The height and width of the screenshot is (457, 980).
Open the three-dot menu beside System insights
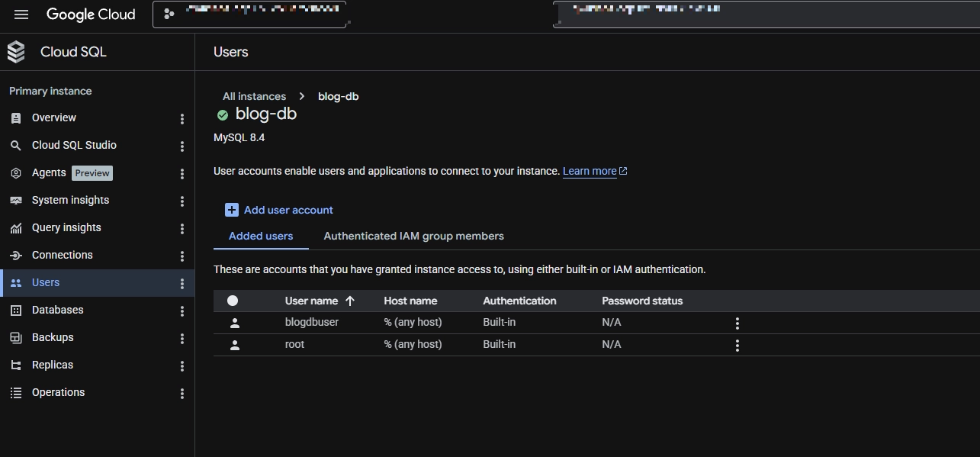click(182, 201)
